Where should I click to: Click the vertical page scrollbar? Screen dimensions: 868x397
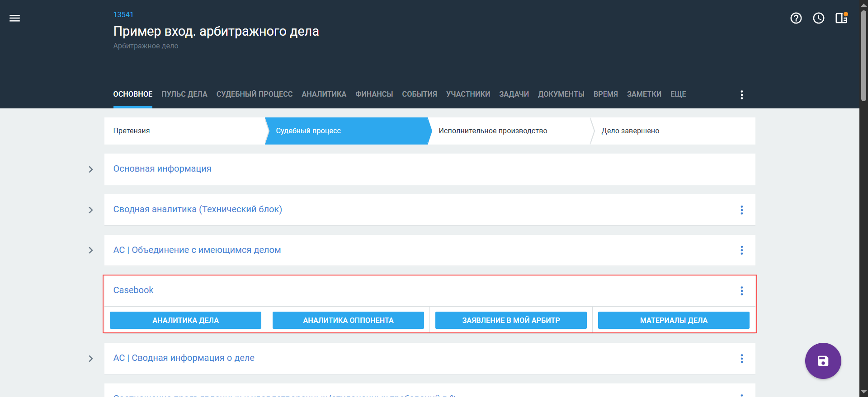pyautogui.click(x=863, y=54)
